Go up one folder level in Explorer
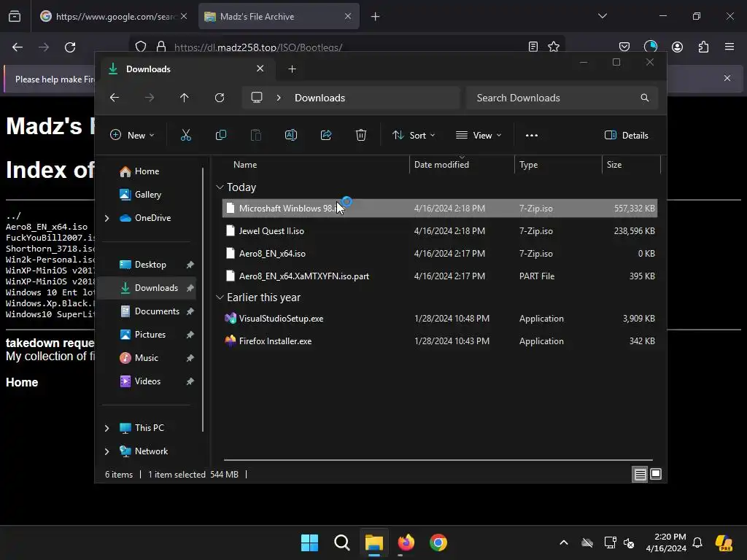747x560 pixels. 185,98
